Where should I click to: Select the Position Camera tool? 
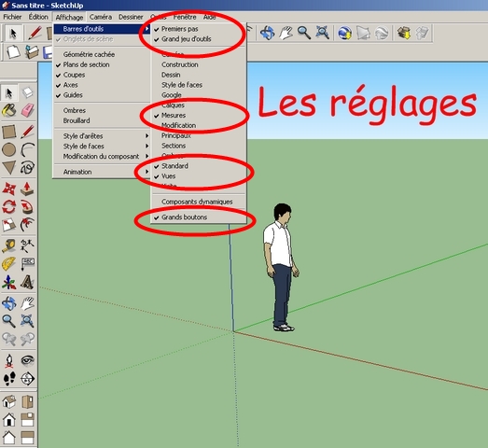[9, 360]
